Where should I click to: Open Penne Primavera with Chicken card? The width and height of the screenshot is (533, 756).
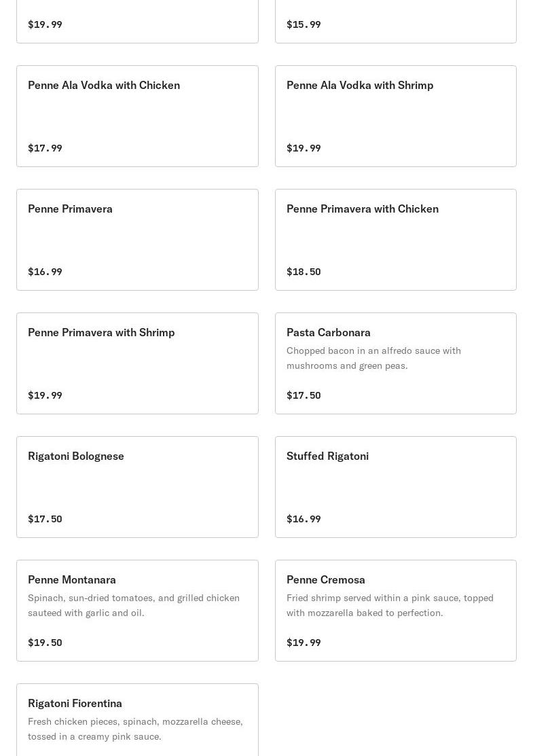(x=363, y=209)
